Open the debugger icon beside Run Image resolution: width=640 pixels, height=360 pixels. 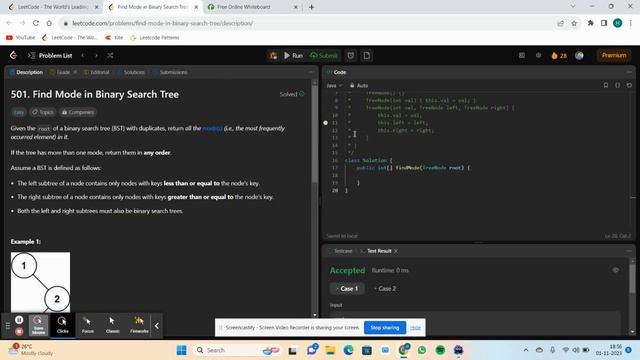click(x=273, y=56)
